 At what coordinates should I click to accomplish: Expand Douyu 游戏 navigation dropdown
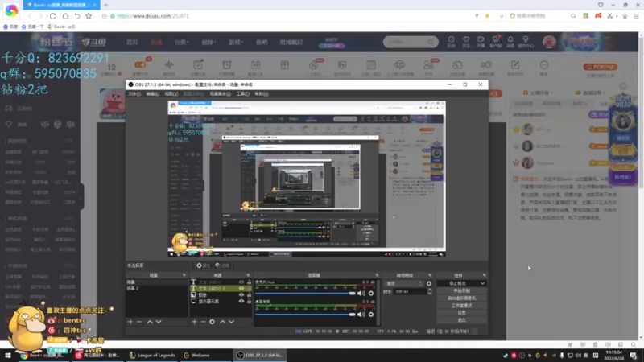(235, 42)
